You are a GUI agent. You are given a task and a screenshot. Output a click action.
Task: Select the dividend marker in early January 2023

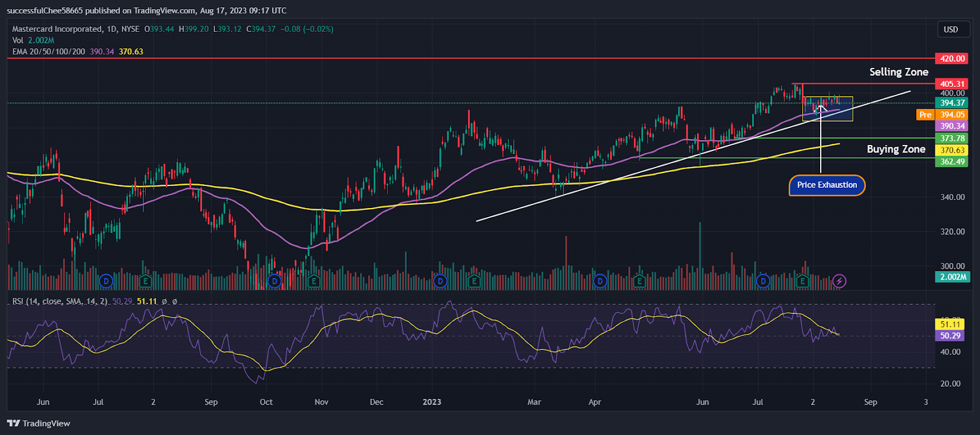(440, 281)
